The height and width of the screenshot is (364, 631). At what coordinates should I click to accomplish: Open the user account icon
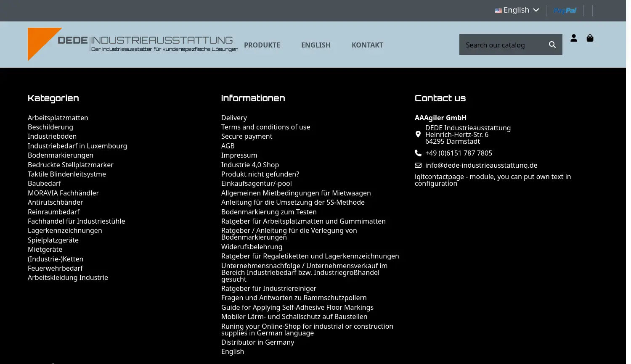pyautogui.click(x=574, y=38)
